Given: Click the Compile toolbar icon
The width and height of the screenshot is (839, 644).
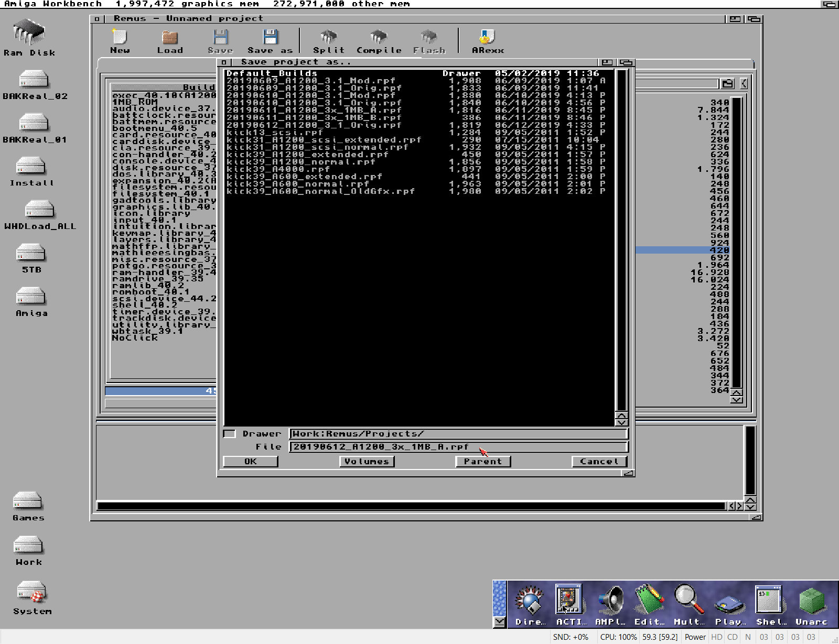Looking at the screenshot, I should pyautogui.click(x=379, y=41).
